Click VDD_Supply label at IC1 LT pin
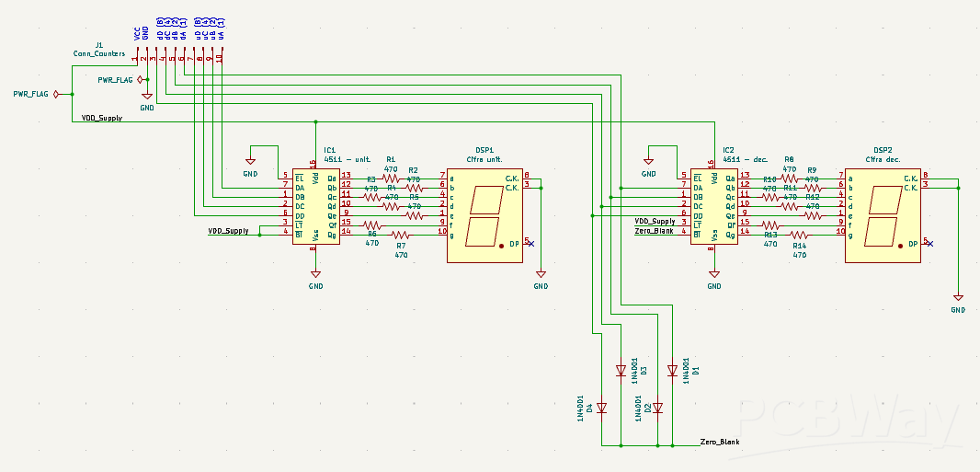The image size is (980, 472). click(x=228, y=231)
